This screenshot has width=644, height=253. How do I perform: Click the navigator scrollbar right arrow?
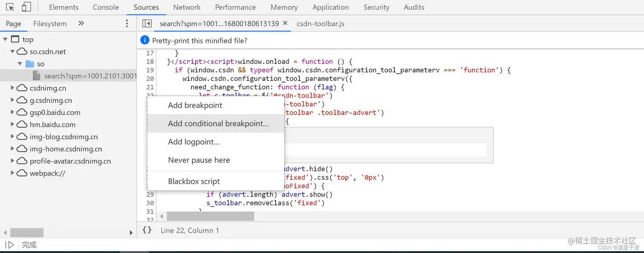point(131,233)
